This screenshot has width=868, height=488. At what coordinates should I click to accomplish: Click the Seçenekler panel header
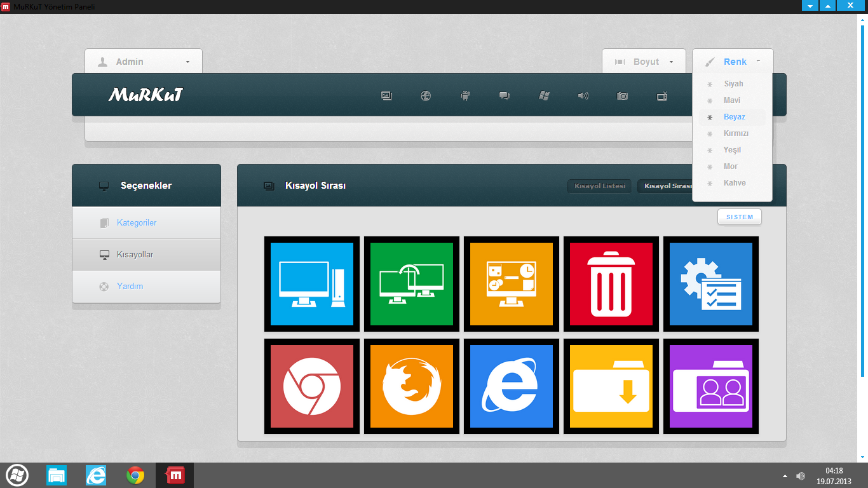(x=146, y=186)
